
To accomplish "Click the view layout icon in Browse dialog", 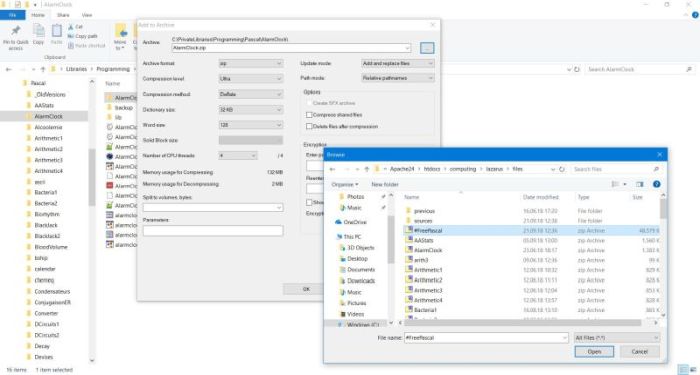I will coord(615,184).
